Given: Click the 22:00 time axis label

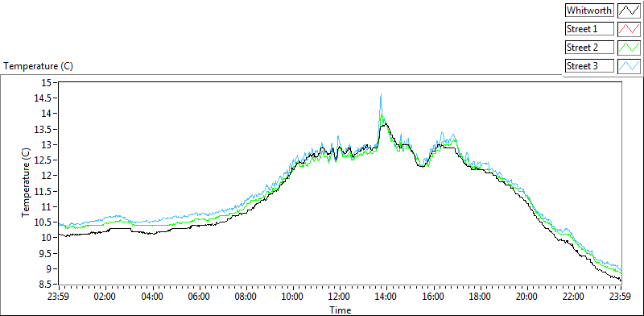Looking at the screenshot, I should (x=574, y=297).
